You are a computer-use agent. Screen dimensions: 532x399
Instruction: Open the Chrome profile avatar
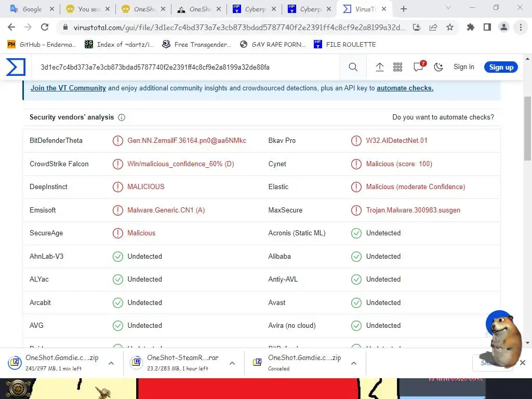click(x=504, y=27)
